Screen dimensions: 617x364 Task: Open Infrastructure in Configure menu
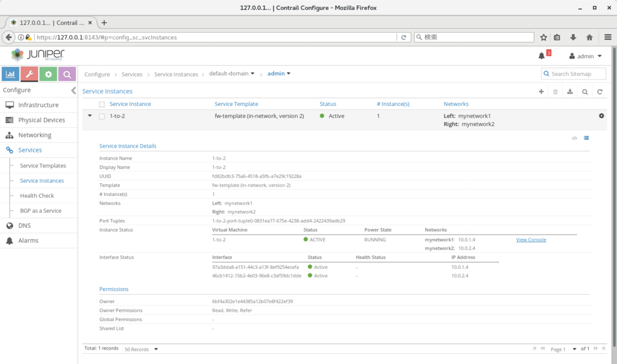pyautogui.click(x=39, y=105)
